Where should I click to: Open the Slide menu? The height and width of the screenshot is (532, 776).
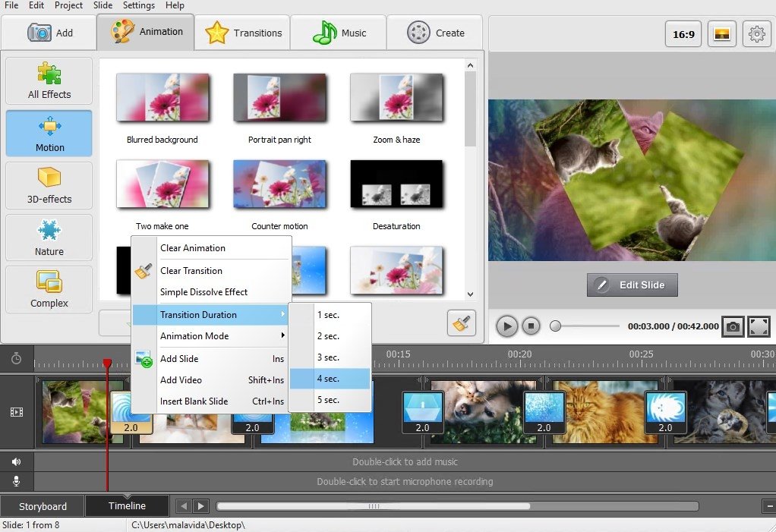click(x=103, y=5)
